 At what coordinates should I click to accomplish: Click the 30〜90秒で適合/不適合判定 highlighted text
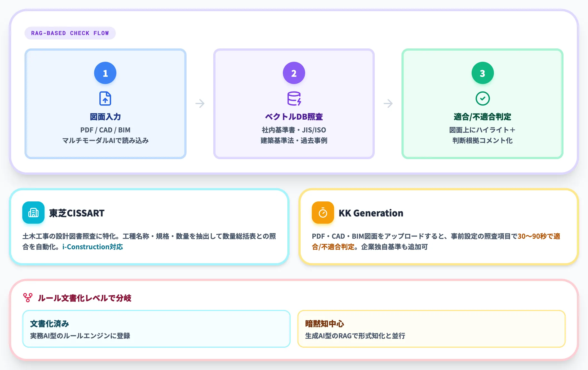click(x=436, y=241)
